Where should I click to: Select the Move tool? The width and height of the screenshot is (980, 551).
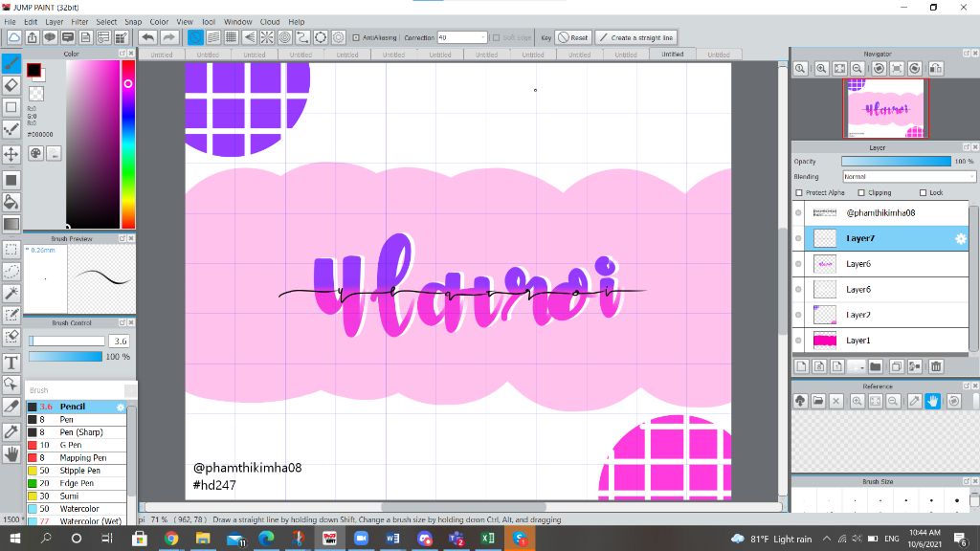pyautogui.click(x=11, y=154)
